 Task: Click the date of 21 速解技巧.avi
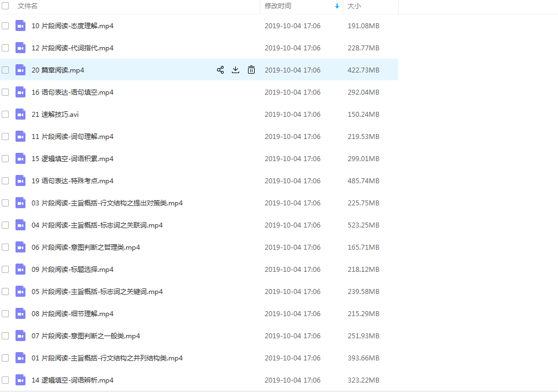292,114
